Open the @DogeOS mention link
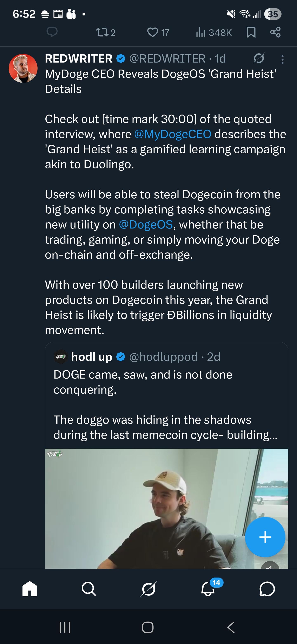The height and width of the screenshot is (644, 297). click(x=146, y=225)
